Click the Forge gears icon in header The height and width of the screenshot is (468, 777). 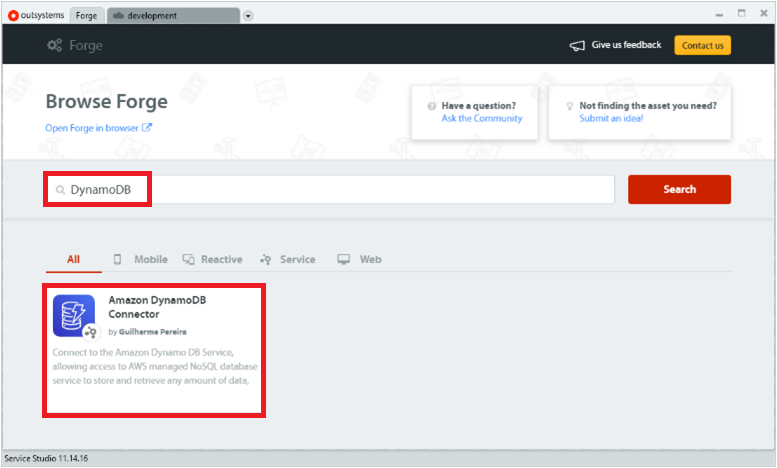[55, 45]
